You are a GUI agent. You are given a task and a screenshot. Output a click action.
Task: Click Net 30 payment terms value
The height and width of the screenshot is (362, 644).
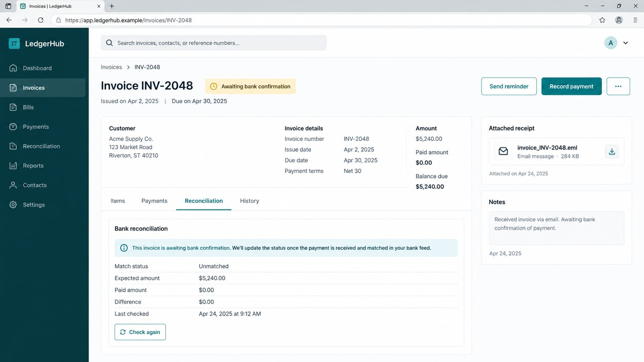tap(352, 171)
